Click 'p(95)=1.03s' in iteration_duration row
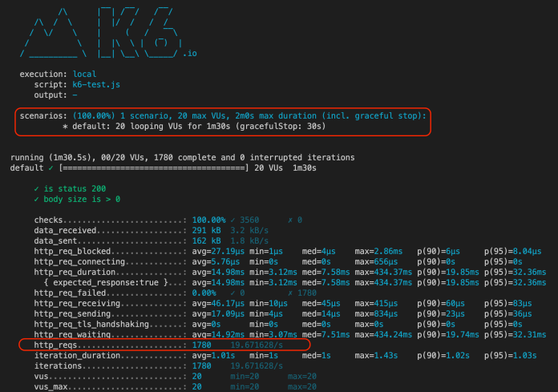Screen dimensions: 558x392 click(x=511, y=355)
